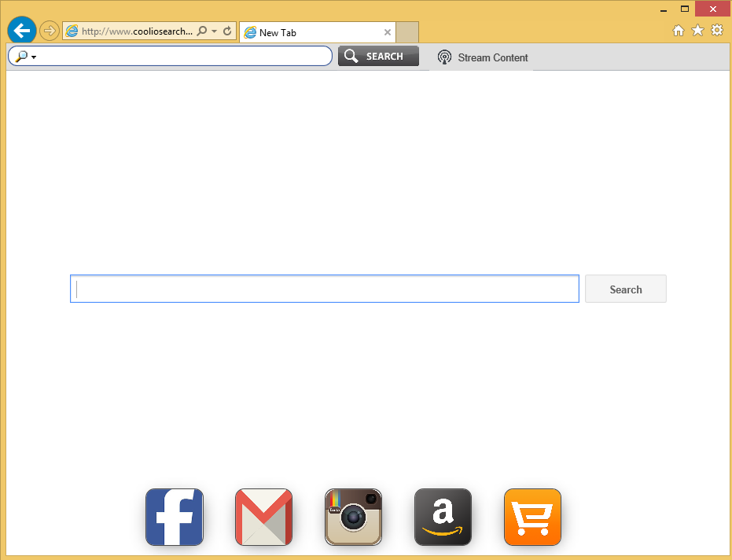
Task: Go back with the blue back arrow
Action: pos(22,31)
